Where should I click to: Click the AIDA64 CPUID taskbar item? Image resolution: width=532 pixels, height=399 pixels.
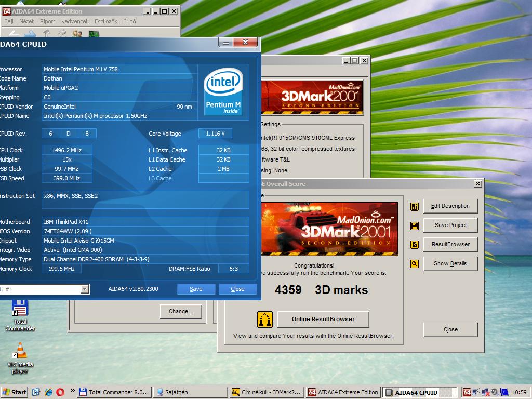click(419, 393)
